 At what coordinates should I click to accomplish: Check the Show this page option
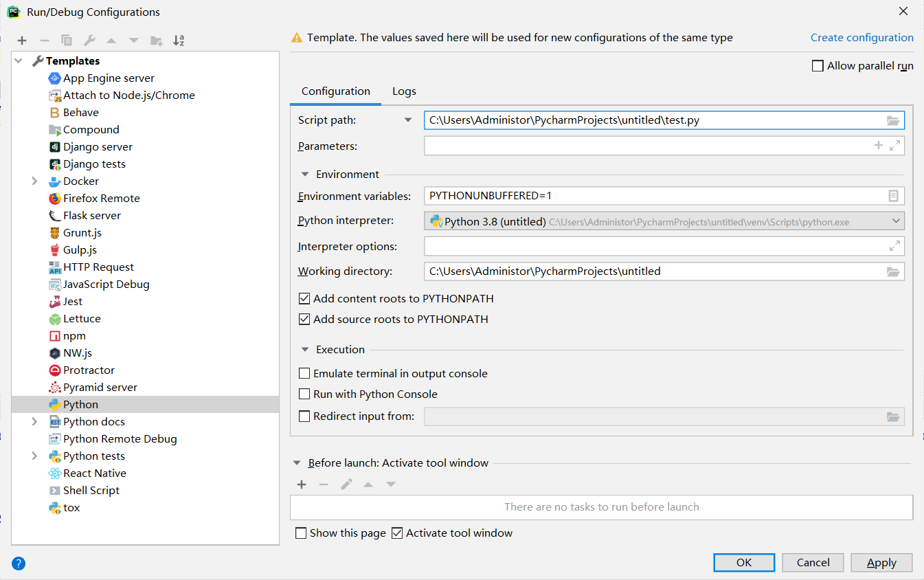tap(301, 533)
